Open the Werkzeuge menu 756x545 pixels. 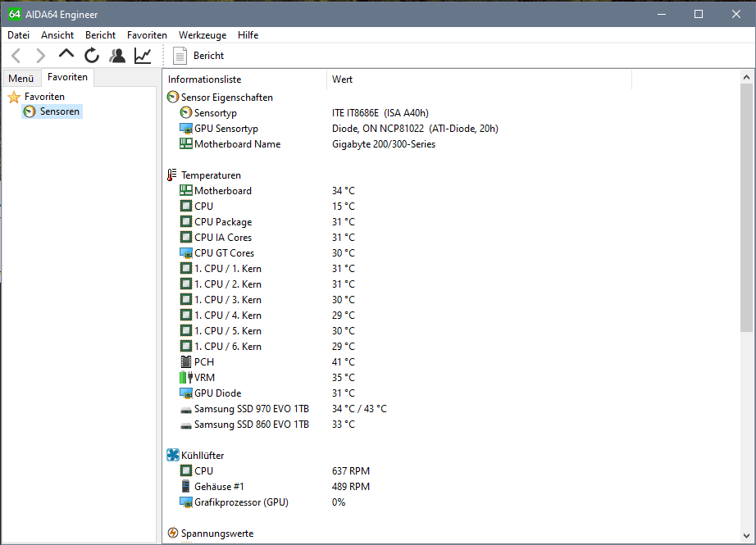click(203, 35)
